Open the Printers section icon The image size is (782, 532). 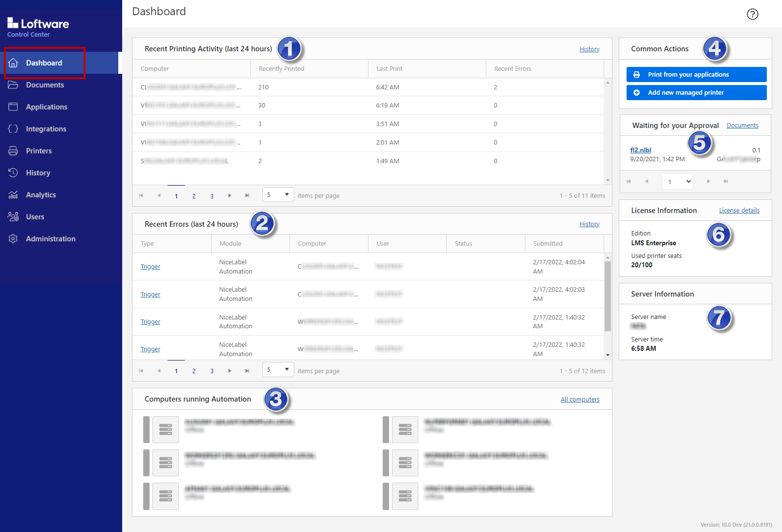click(13, 151)
